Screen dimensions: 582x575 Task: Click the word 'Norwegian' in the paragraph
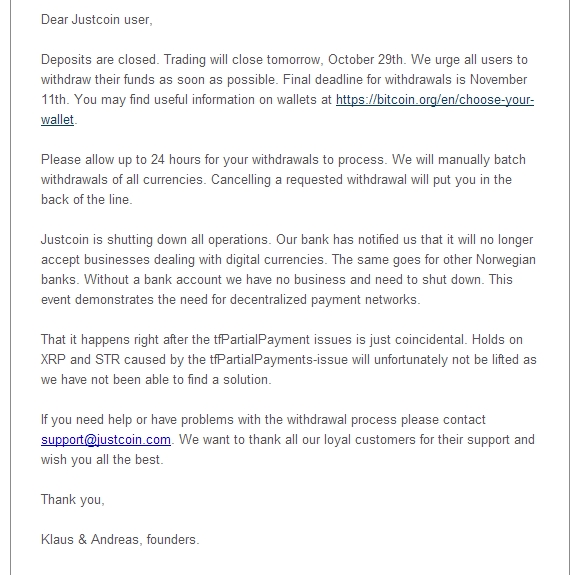click(x=506, y=260)
